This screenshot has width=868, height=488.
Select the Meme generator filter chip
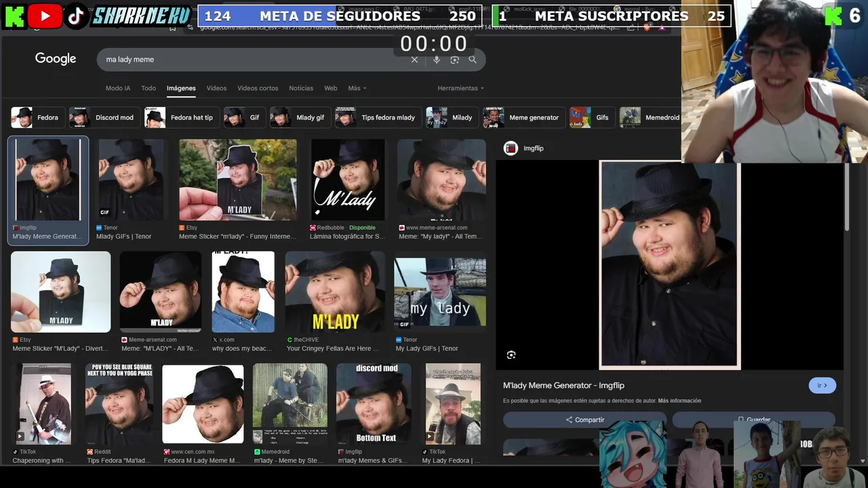tap(524, 117)
